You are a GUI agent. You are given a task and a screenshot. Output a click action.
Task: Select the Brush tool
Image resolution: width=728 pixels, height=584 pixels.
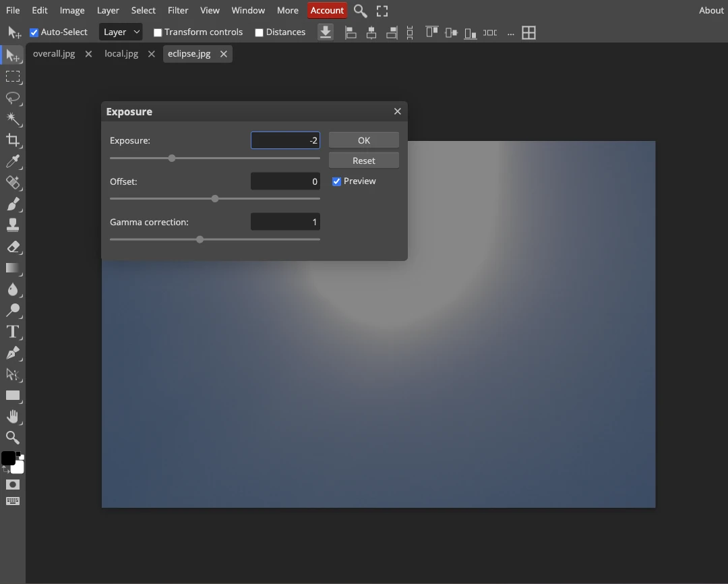pos(13,204)
